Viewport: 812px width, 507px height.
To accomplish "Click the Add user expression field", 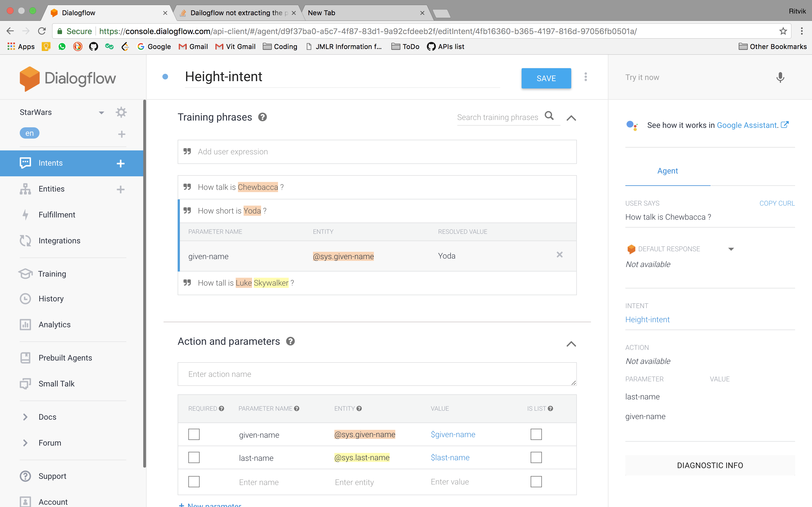I will 377,152.
